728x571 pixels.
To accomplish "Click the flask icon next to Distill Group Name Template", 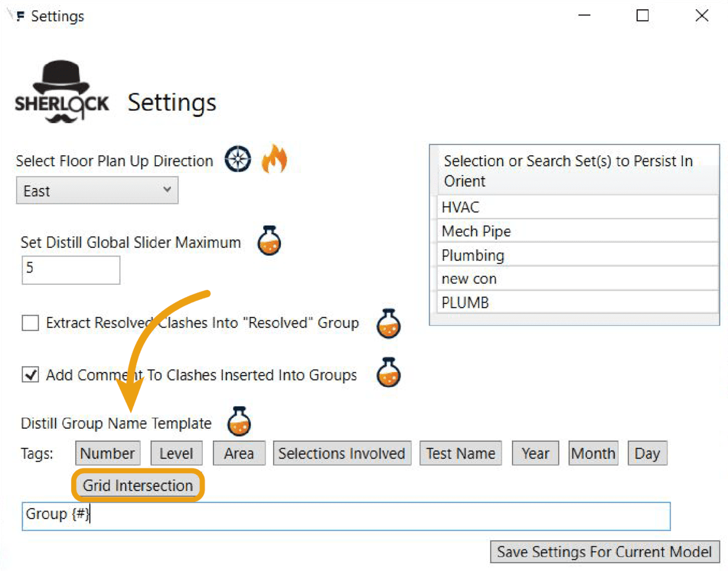I will click(x=239, y=421).
